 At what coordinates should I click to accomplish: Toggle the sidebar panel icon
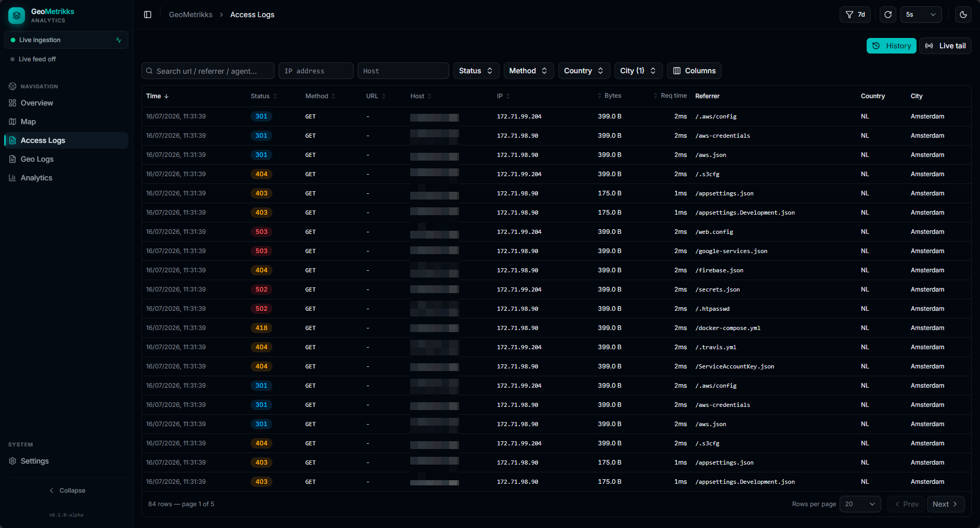pyautogui.click(x=148, y=15)
